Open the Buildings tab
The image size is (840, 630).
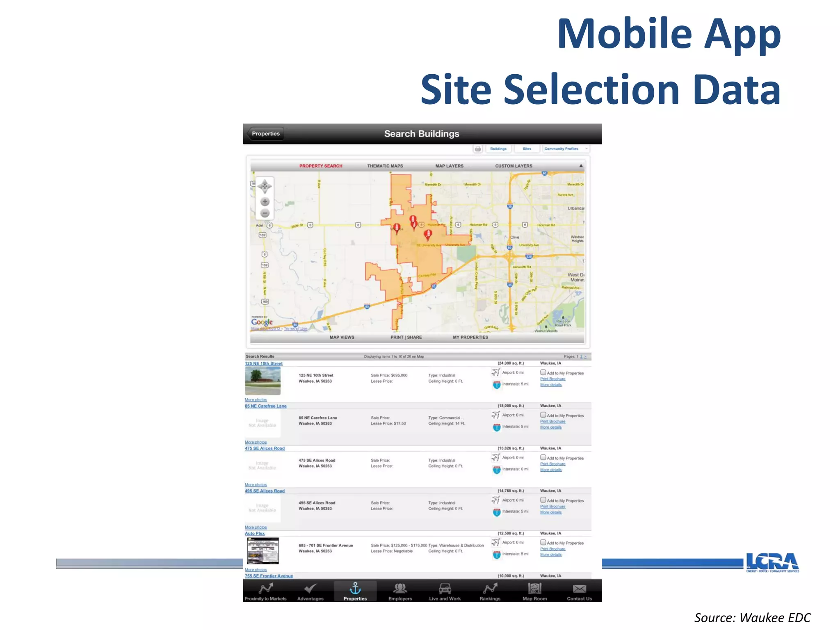coord(498,149)
